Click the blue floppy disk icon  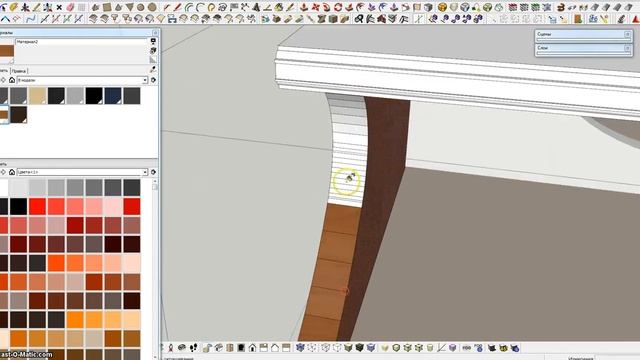(172, 19)
